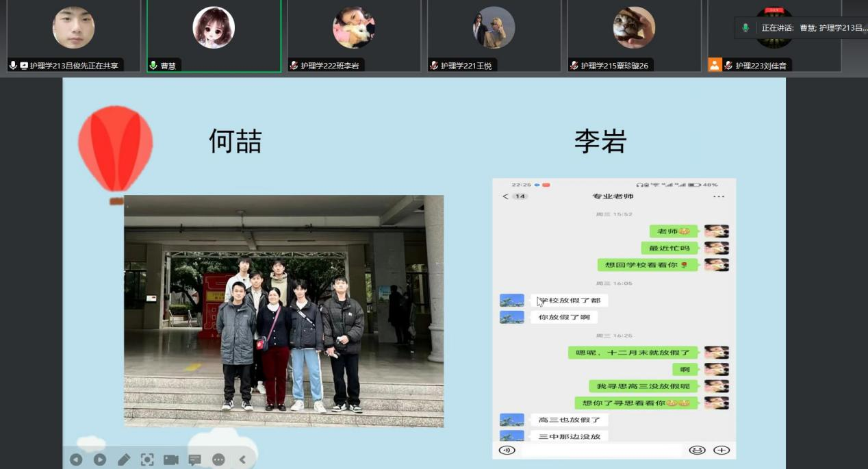Click 护理学222班李岩 participant tile
The image size is (868, 469).
354,34
